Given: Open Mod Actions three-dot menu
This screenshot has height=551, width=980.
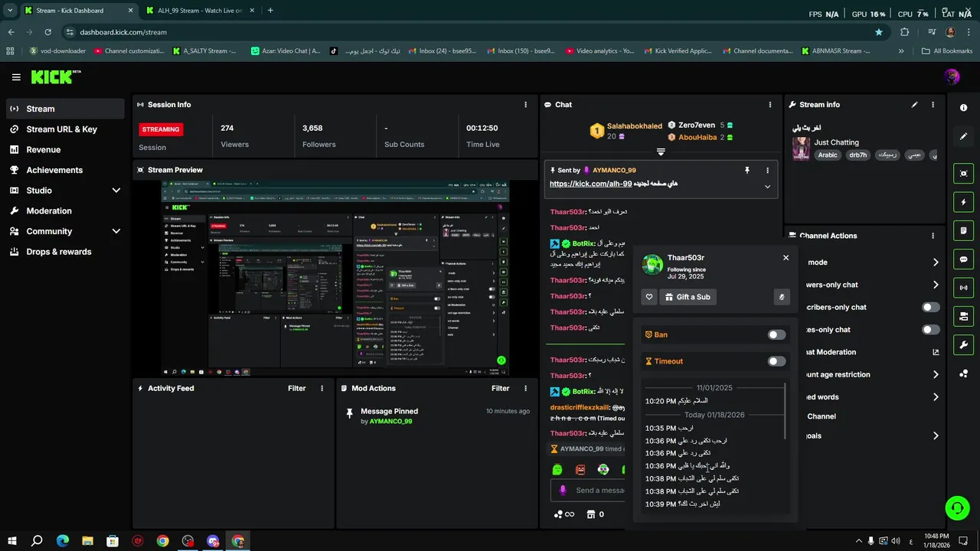Looking at the screenshot, I should pos(525,389).
